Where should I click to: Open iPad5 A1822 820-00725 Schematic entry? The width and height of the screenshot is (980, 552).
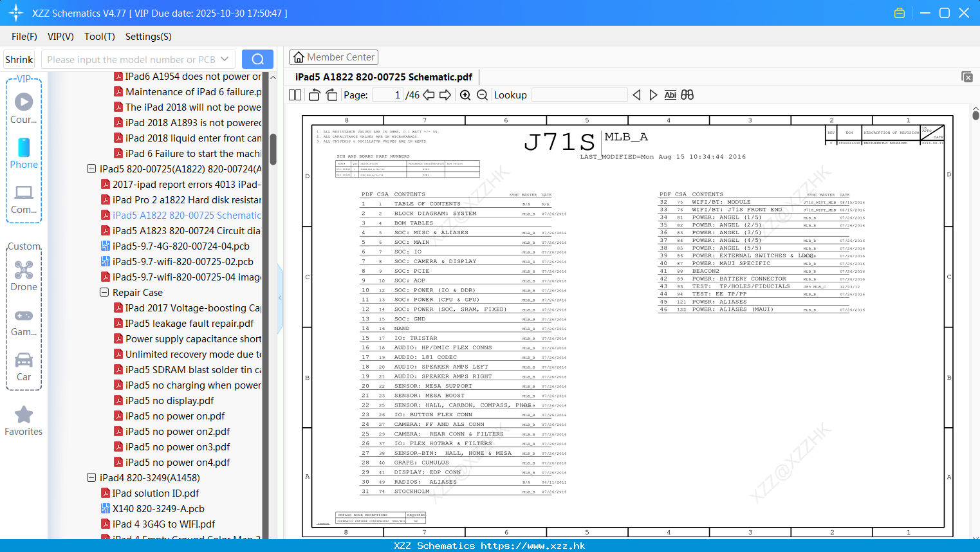click(181, 216)
